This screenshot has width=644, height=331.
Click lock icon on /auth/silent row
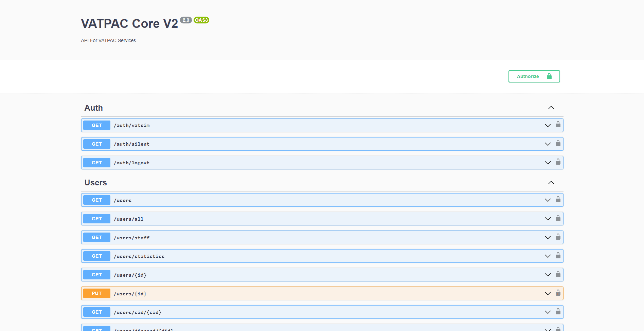pyautogui.click(x=558, y=143)
